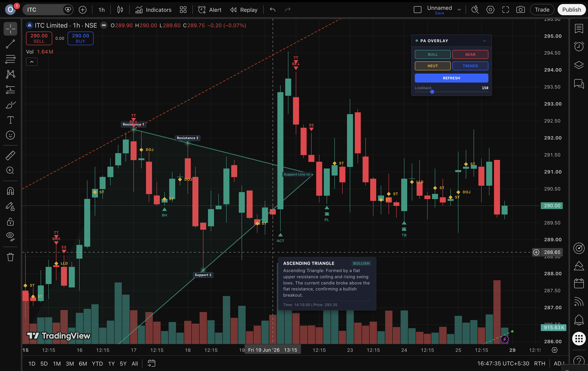Open chart settings hexagon gear icon

point(490,10)
